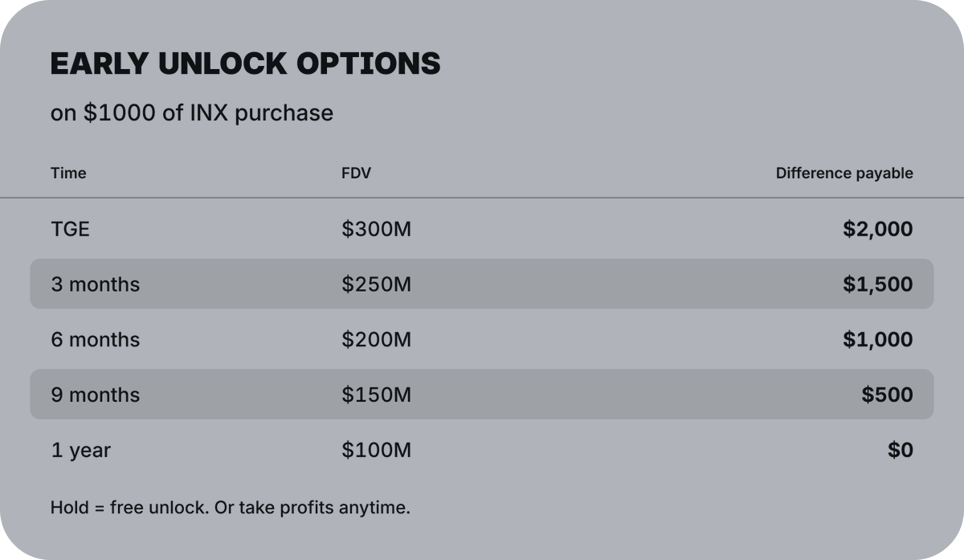Click the $200M FDV value
964x560 pixels.
click(x=376, y=340)
